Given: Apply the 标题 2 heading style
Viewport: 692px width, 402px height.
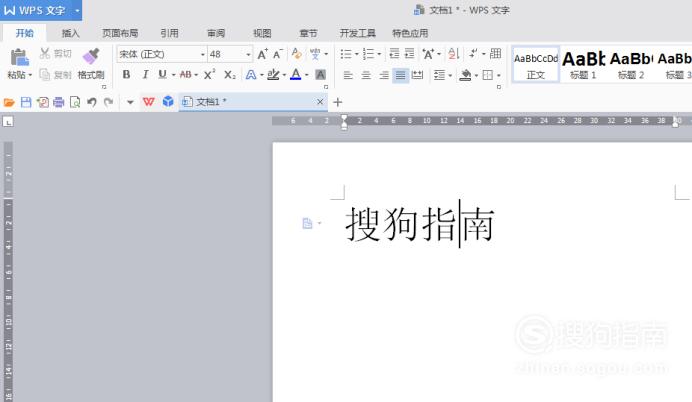Looking at the screenshot, I should pos(631,65).
